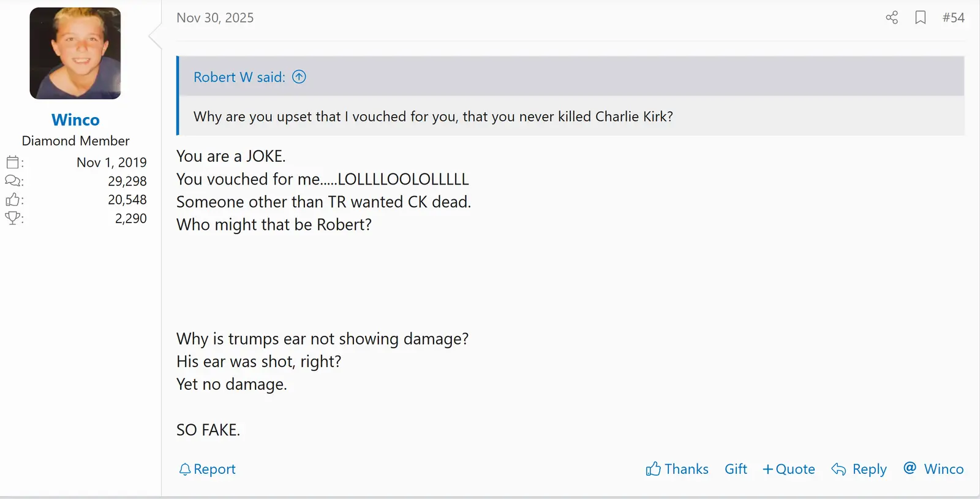Click the Gift link
This screenshot has width=980, height=499.
(736, 469)
